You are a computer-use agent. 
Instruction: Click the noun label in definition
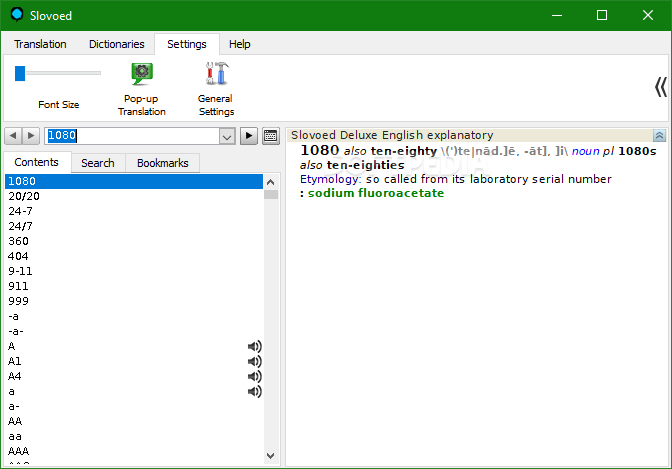tap(585, 151)
